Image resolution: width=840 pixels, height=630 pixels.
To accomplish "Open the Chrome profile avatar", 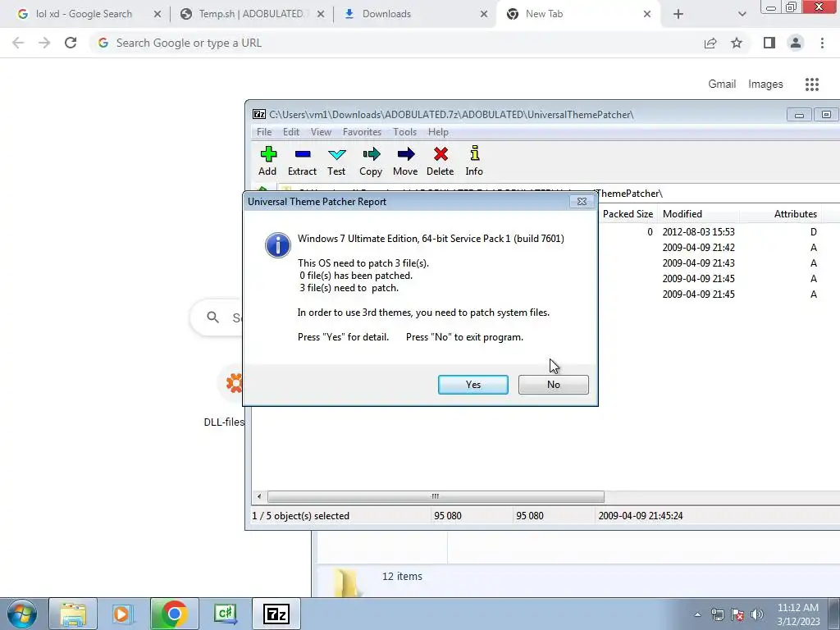I will pos(796,43).
